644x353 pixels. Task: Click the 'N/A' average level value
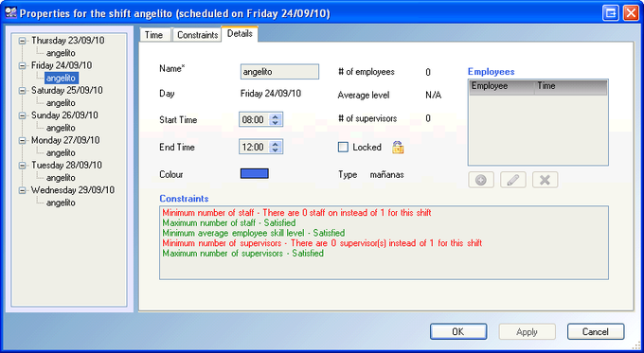[434, 96]
